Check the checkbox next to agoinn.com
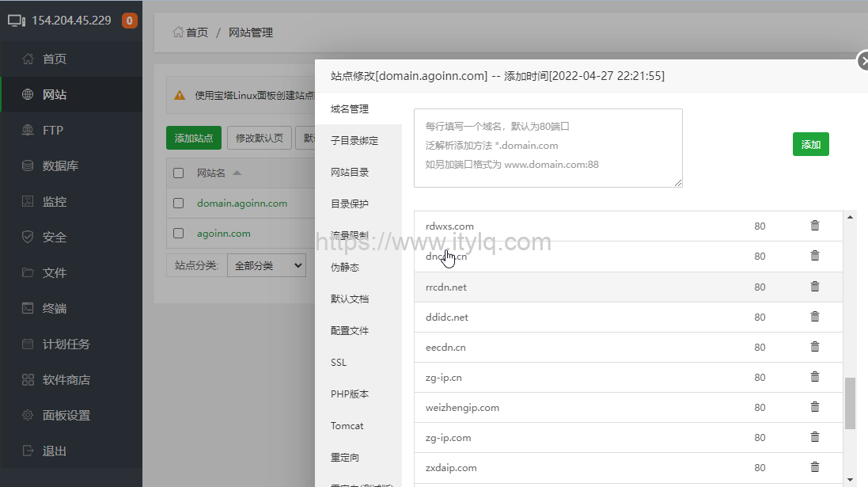 click(x=178, y=233)
